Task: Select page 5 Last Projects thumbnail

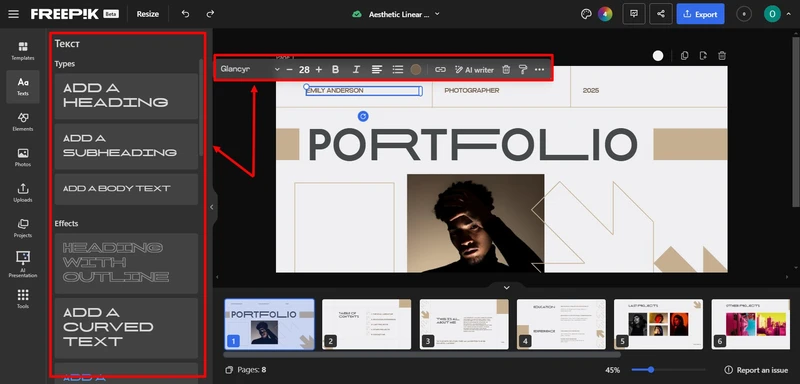Action: click(658, 324)
